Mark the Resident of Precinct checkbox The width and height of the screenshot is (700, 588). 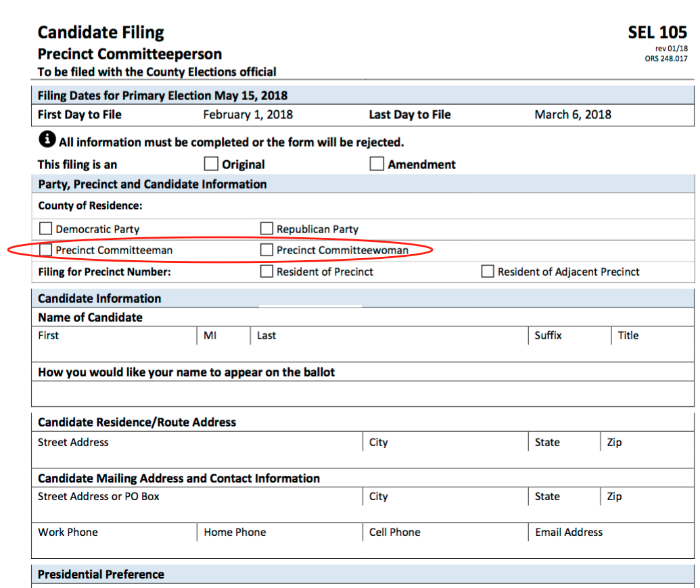point(267,272)
